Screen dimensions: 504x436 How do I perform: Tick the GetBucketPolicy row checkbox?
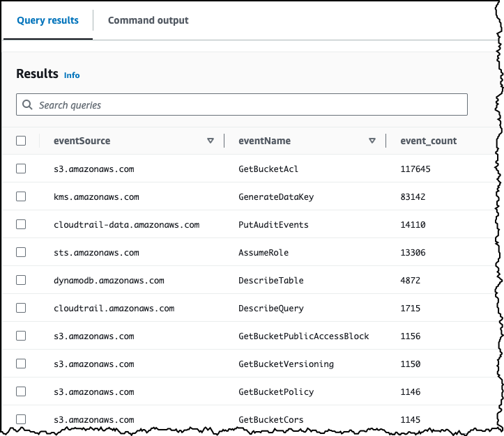[x=21, y=391]
